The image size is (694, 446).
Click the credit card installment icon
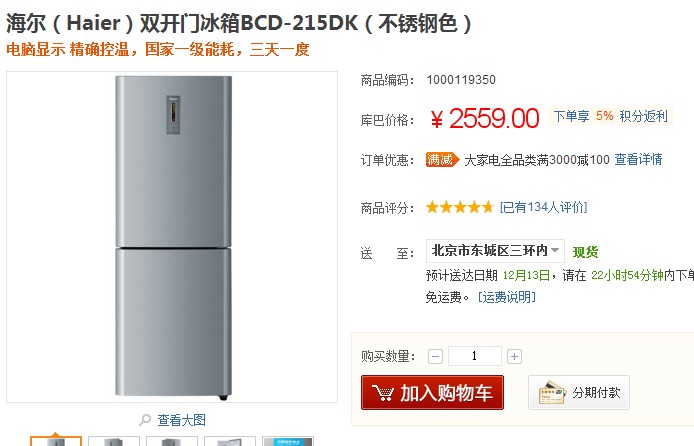point(552,393)
